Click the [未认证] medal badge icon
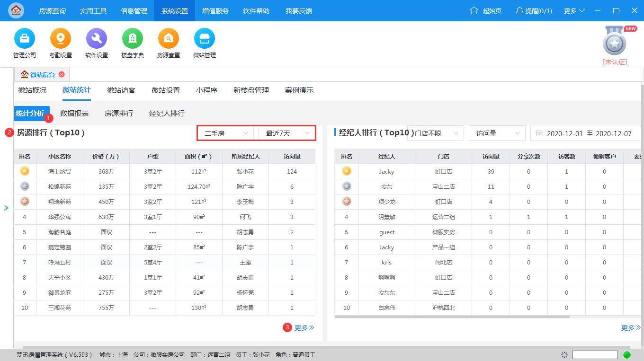The width and height of the screenshot is (644, 361). coord(614,43)
